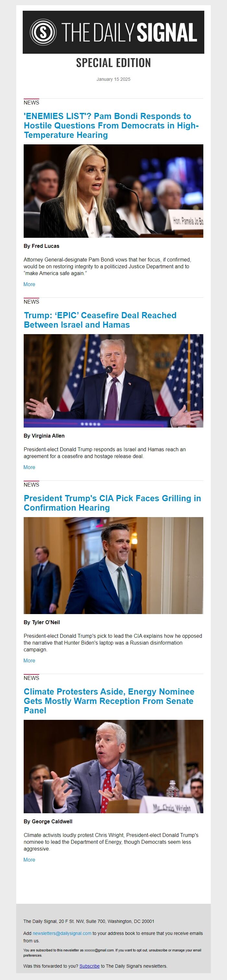The height and width of the screenshot is (980, 227).
Task: Click More under the Pam Bondi story
Action: (x=29, y=284)
